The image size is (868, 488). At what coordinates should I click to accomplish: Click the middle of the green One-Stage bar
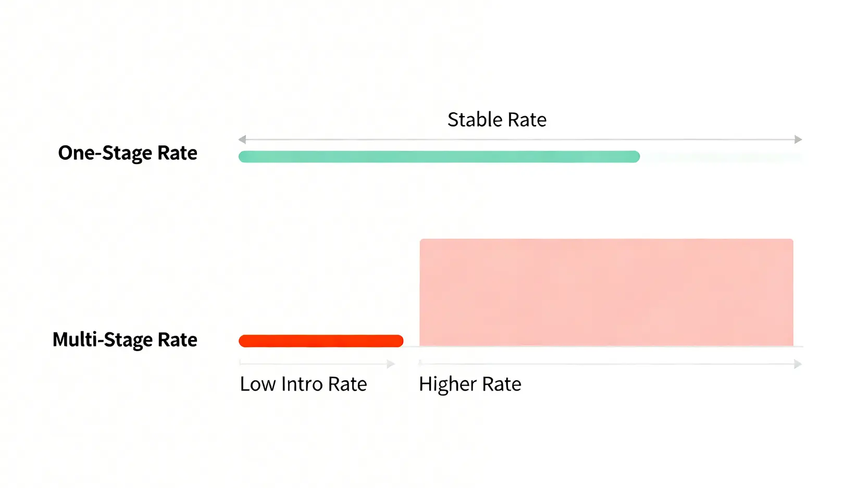pos(439,157)
